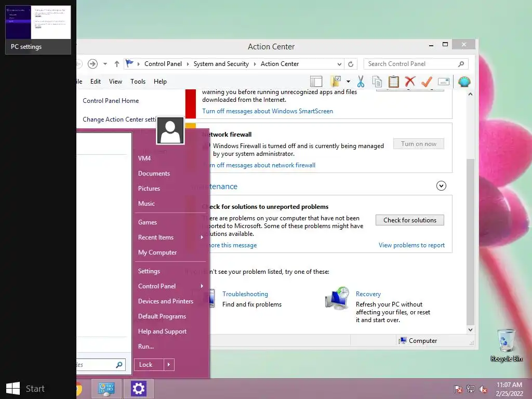Click the orange checkmark Properties icon
This screenshot has width=532, height=399.
[427, 82]
